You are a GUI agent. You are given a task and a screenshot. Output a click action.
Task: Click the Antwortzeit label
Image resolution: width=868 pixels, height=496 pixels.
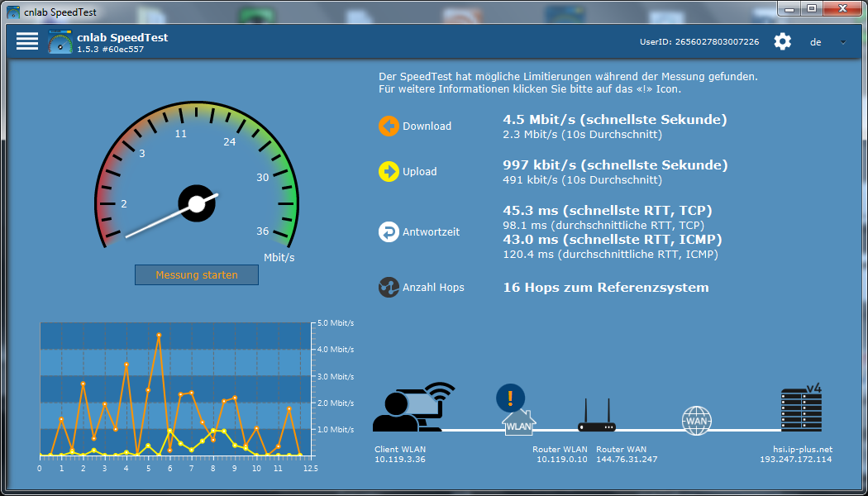click(432, 232)
